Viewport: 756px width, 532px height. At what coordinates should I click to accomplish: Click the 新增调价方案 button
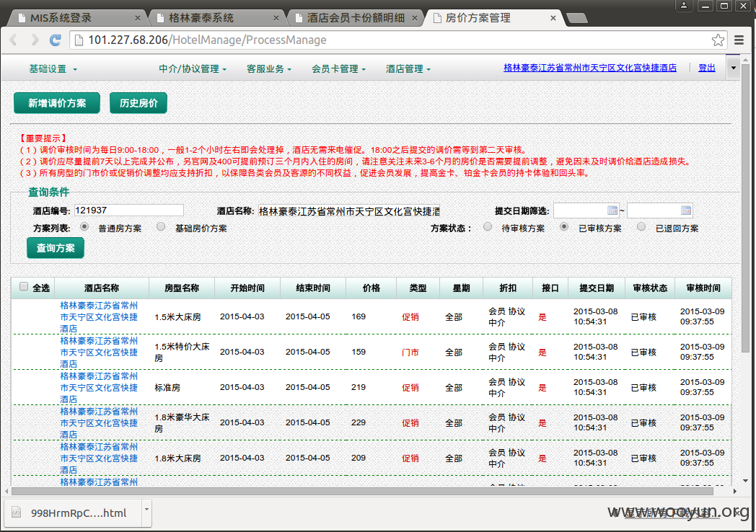tap(57, 103)
